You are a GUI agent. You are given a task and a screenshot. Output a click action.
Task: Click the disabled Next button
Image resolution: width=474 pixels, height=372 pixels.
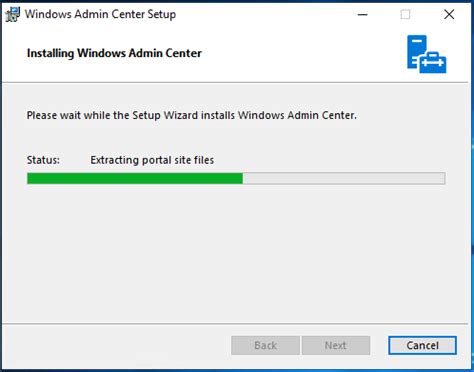336,345
